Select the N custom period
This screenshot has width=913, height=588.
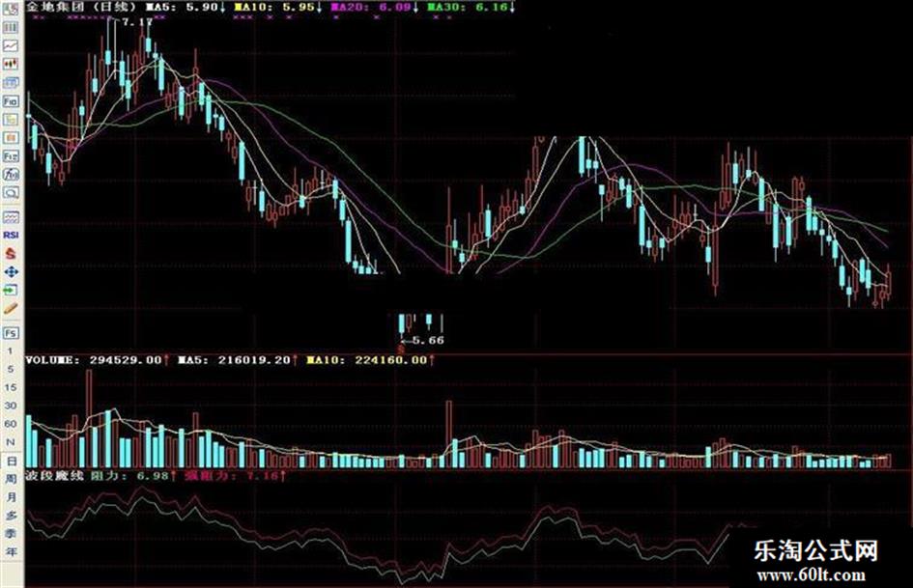(10, 442)
